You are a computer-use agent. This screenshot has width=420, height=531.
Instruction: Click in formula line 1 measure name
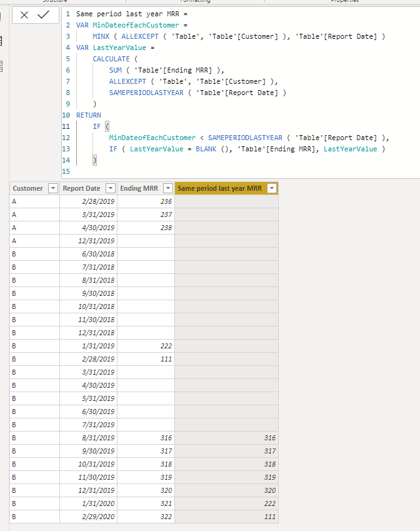pyautogui.click(x=127, y=14)
